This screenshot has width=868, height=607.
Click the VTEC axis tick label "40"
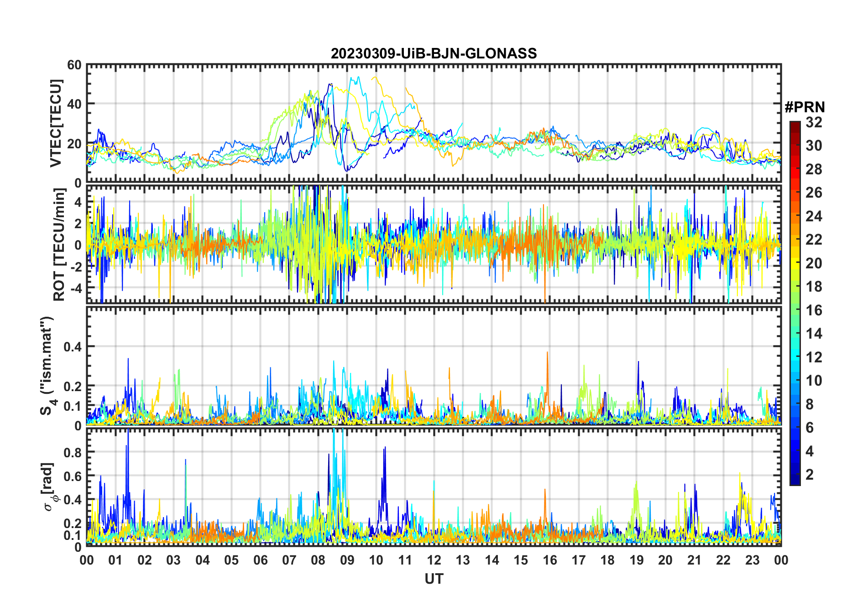74,104
